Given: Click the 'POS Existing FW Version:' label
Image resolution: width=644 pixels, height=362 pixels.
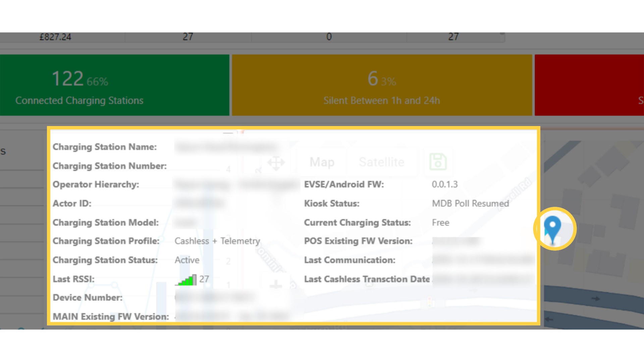Looking at the screenshot, I should point(358,241).
